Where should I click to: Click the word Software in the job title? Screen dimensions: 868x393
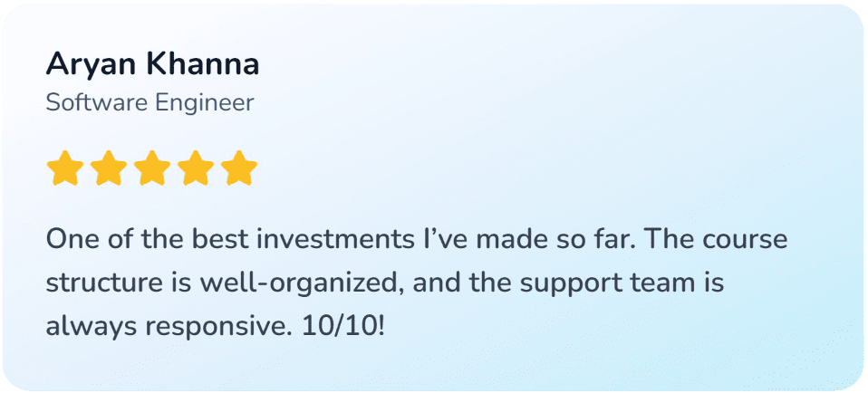click(x=95, y=102)
